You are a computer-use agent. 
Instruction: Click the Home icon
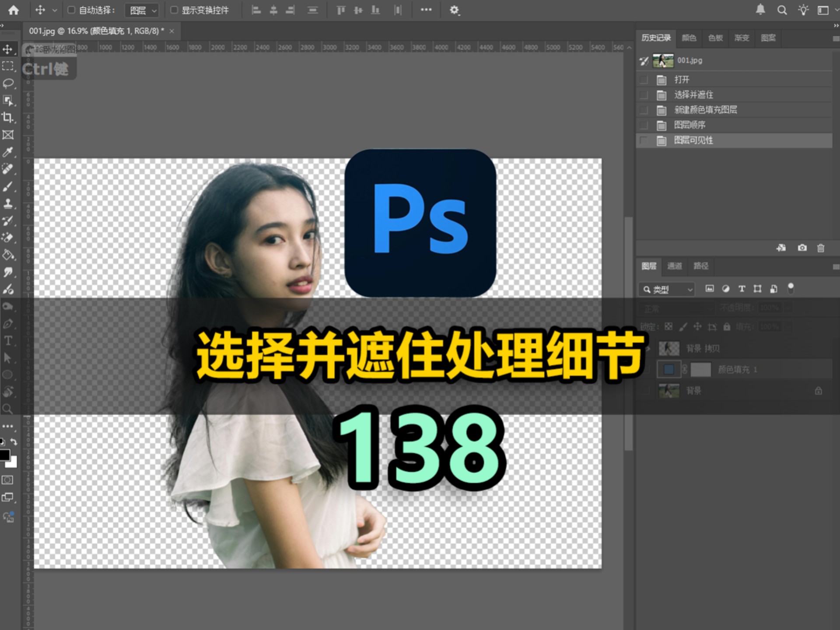(14, 10)
